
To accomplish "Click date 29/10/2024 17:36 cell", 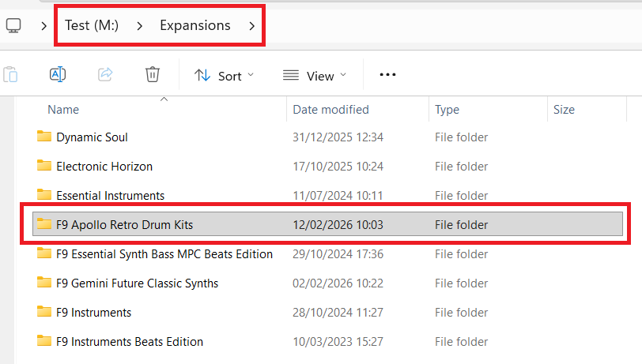I will pyautogui.click(x=338, y=254).
